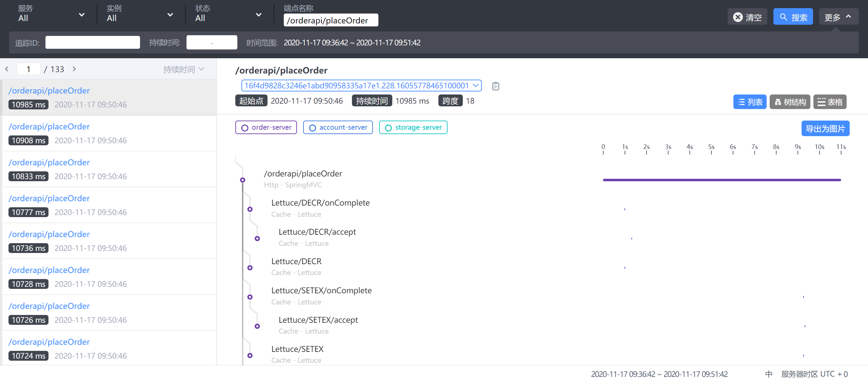Toggle the account-server service filter
This screenshot has width=868, height=381.
coord(338,127)
